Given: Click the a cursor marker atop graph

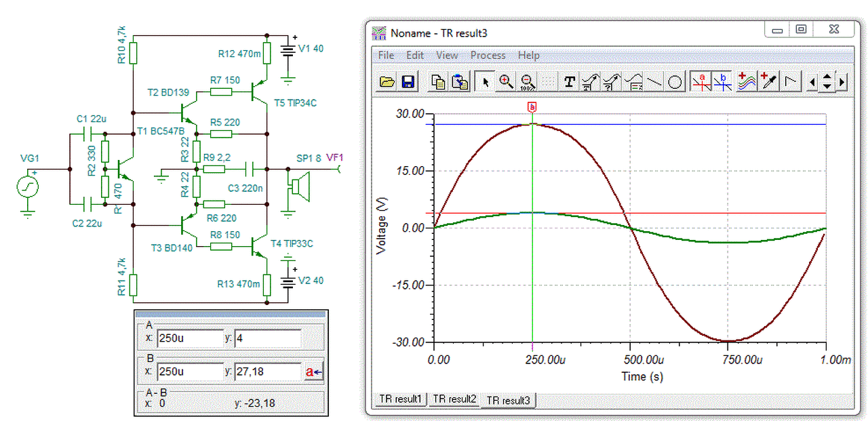Looking at the screenshot, I should (532, 106).
